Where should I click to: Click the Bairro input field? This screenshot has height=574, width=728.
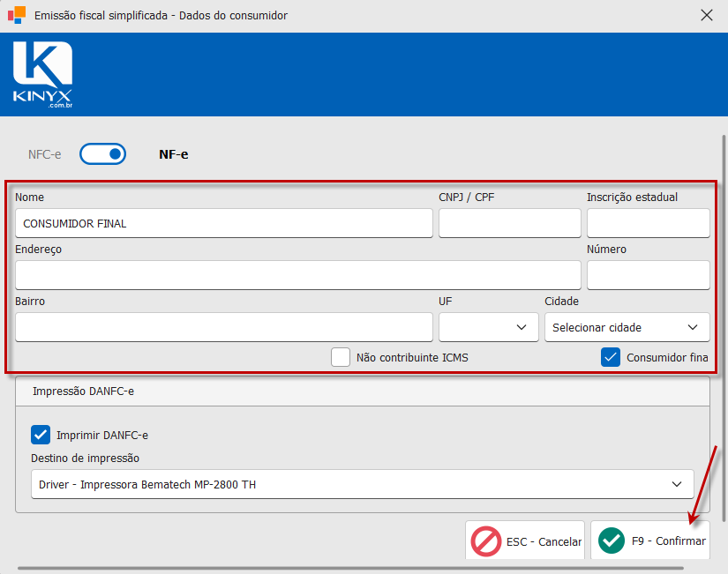coord(224,327)
